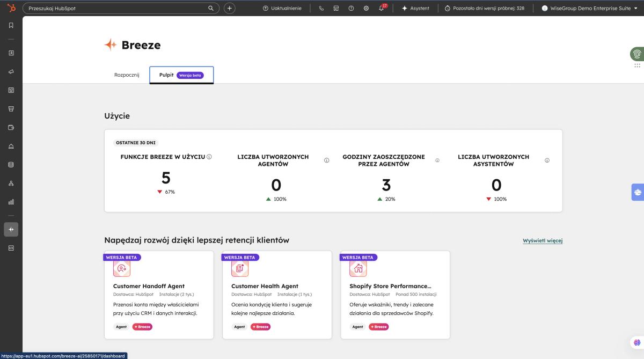The image size is (644, 359).
Task: Click the Agent tag on Shopify card
Action: point(357,326)
